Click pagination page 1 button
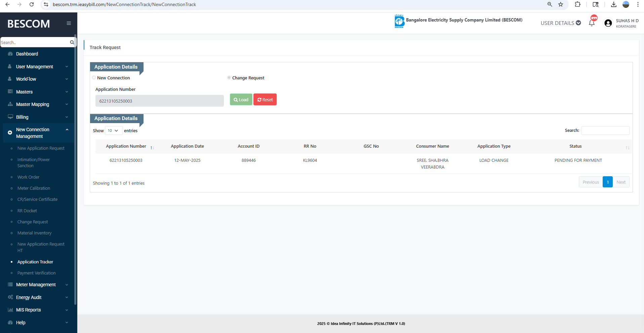 tap(608, 182)
